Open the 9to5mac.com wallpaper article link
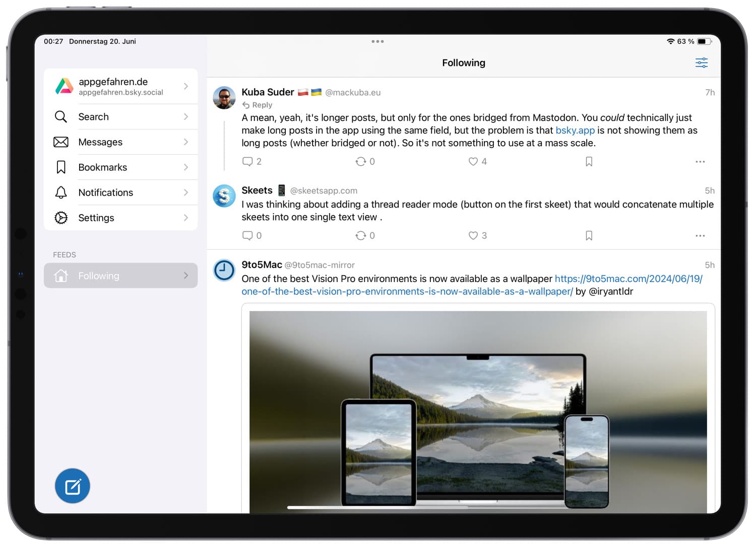The image size is (756, 548). tap(627, 279)
